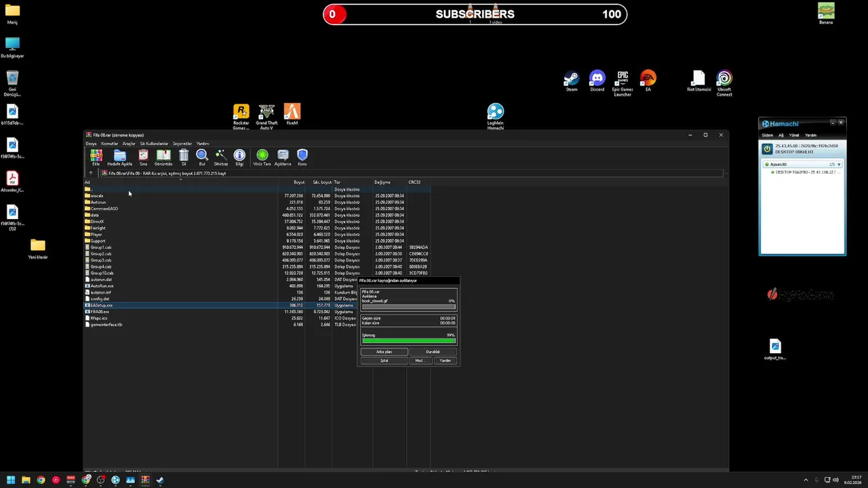Click the Chrome taskbar icon
The height and width of the screenshot is (488, 868).
point(41,480)
